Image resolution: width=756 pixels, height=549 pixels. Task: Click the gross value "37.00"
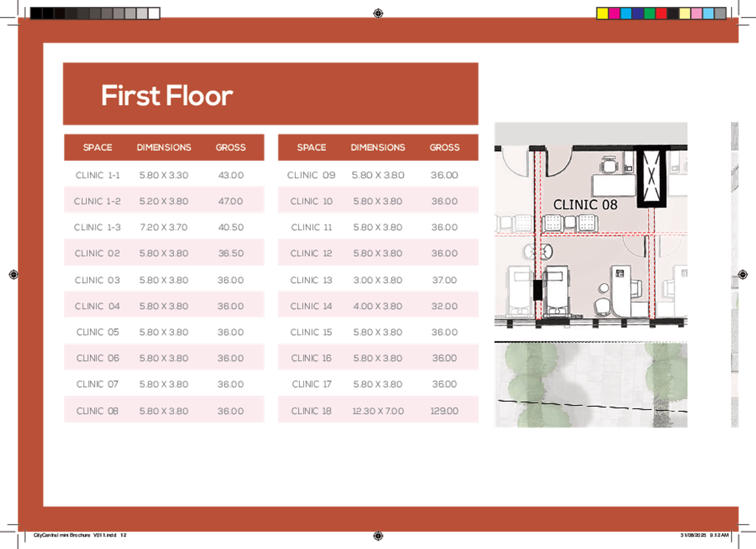click(444, 280)
